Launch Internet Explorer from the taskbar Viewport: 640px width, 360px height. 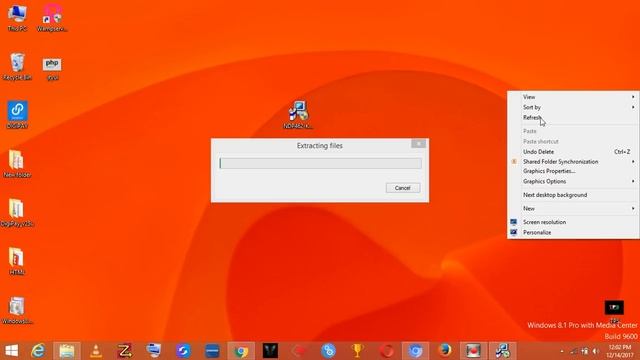point(38,351)
